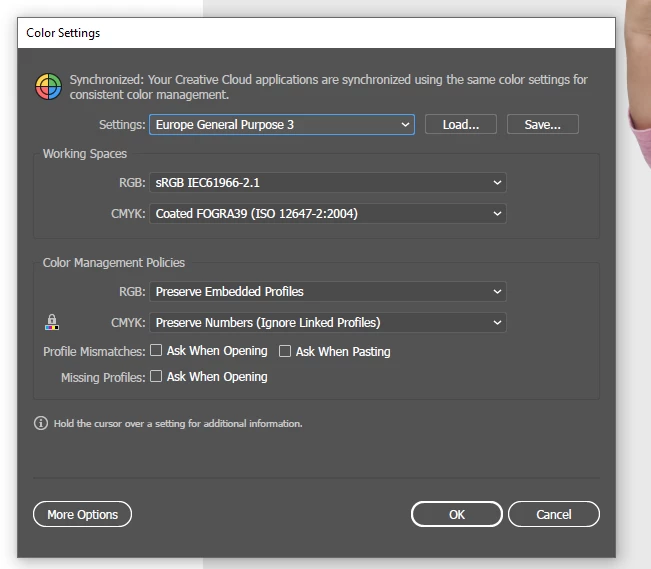The image size is (651, 569).
Task: Click the 'Hold the cursor over a setting' hint
Action: [178, 424]
